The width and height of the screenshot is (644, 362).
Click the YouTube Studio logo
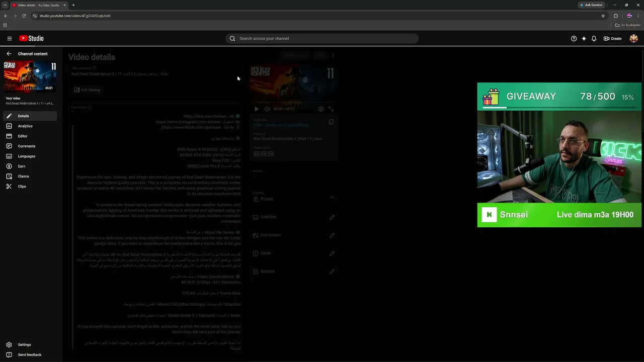(x=31, y=38)
